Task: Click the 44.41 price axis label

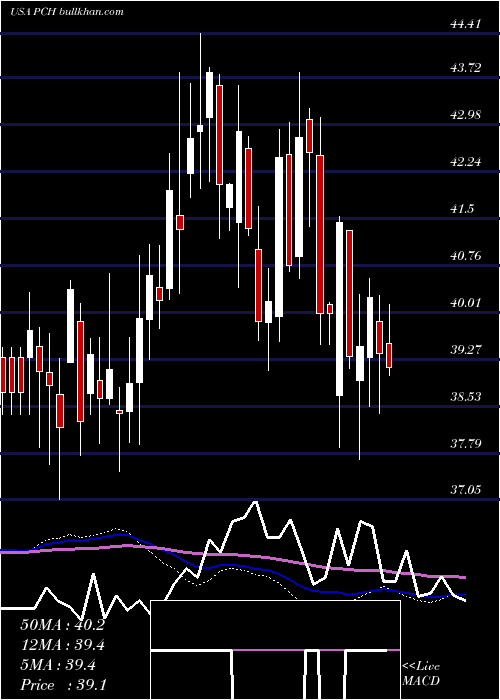Action: click(x=466, y=24)
